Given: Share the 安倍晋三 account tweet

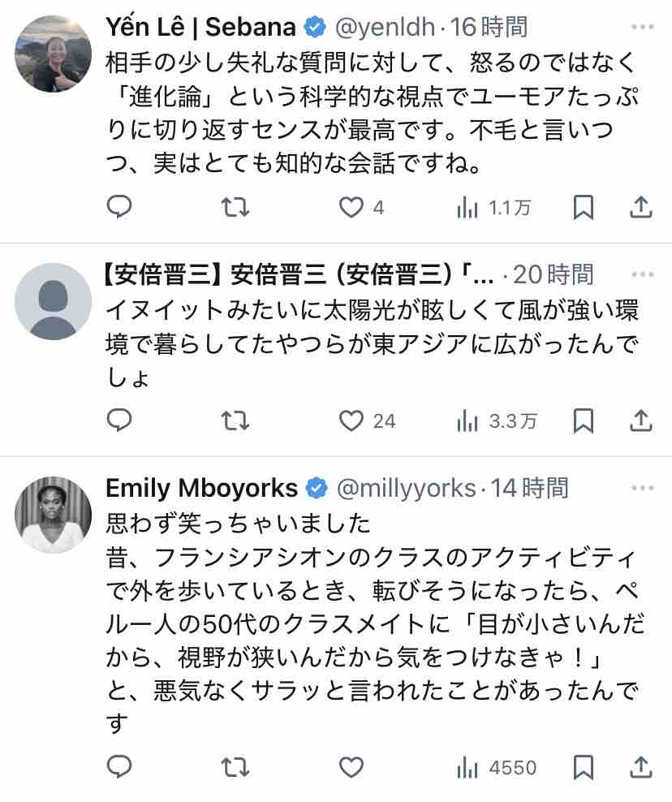Looking at the screenshot, I should [x=641, y=420].
